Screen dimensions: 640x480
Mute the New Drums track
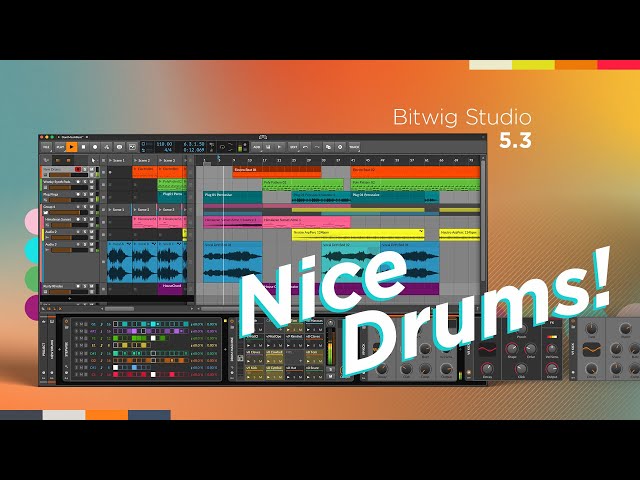92,169
